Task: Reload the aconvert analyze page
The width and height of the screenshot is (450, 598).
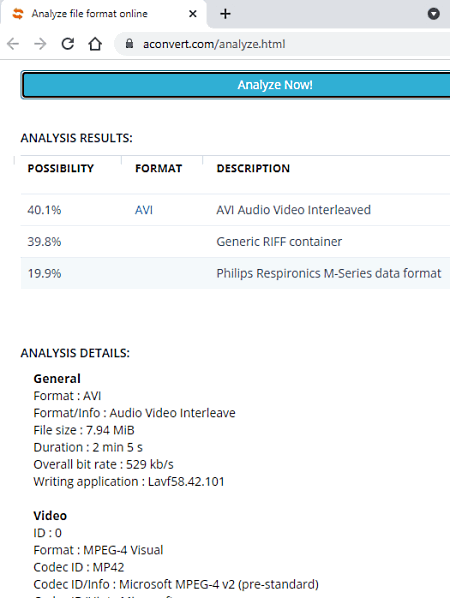Action: pos(68,44)
